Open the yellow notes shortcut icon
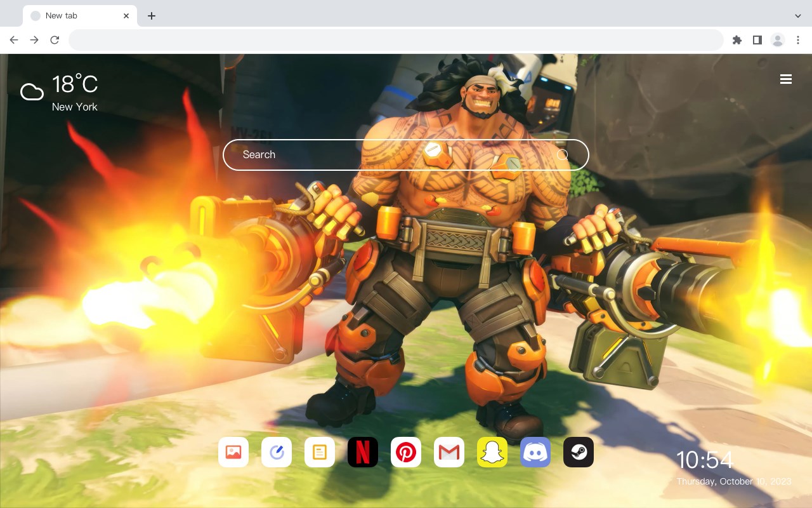The image size is (812, 508). tap(320, 452)
